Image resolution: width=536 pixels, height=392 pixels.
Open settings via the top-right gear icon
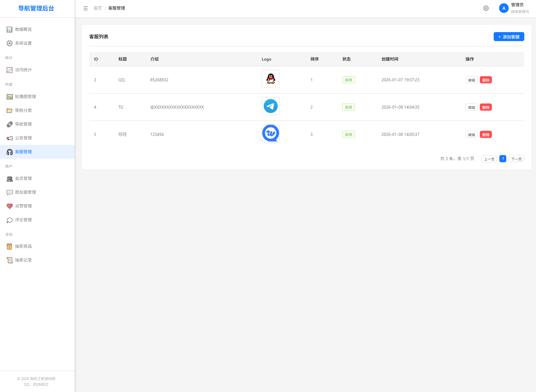(x=486, y=8)
